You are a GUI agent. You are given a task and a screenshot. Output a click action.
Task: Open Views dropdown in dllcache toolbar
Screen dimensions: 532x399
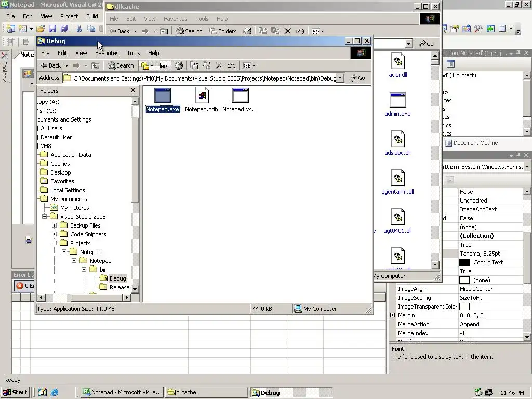(x=317, y=31)
